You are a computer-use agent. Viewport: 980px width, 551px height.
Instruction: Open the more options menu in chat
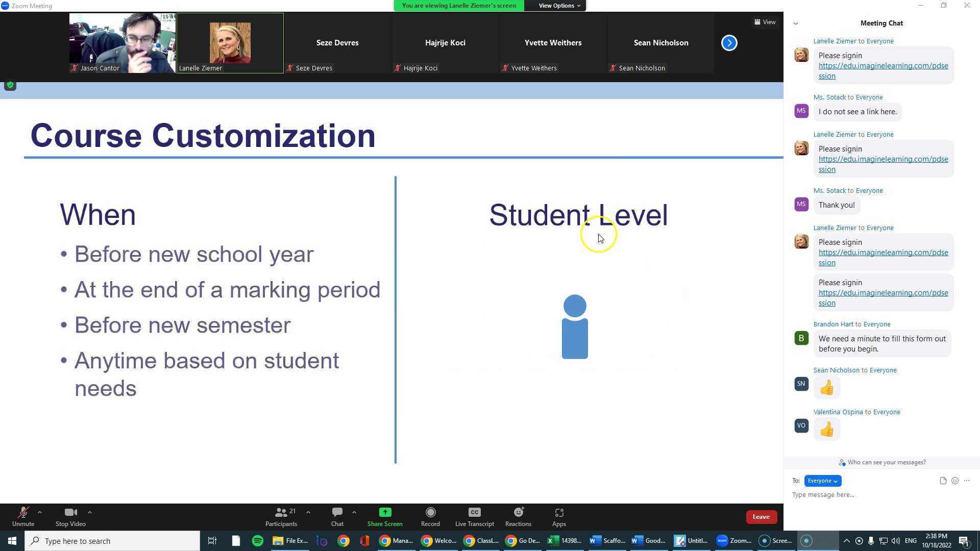(966, 480)
